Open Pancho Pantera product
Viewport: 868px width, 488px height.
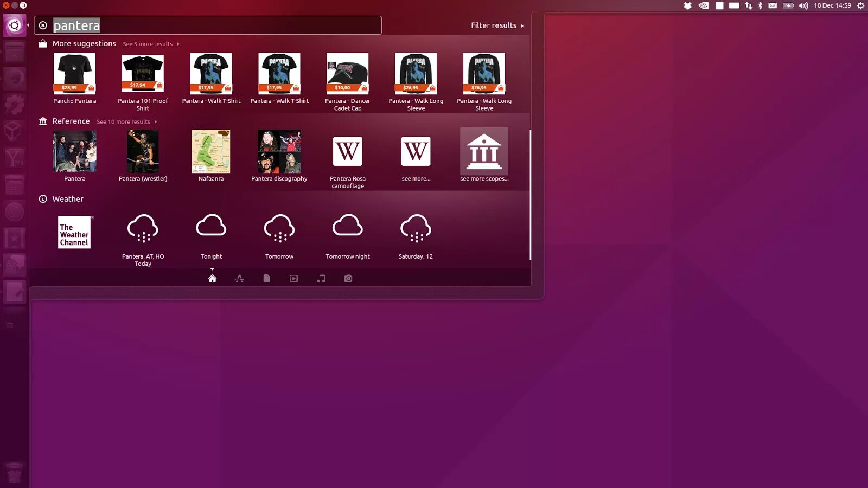75,79
